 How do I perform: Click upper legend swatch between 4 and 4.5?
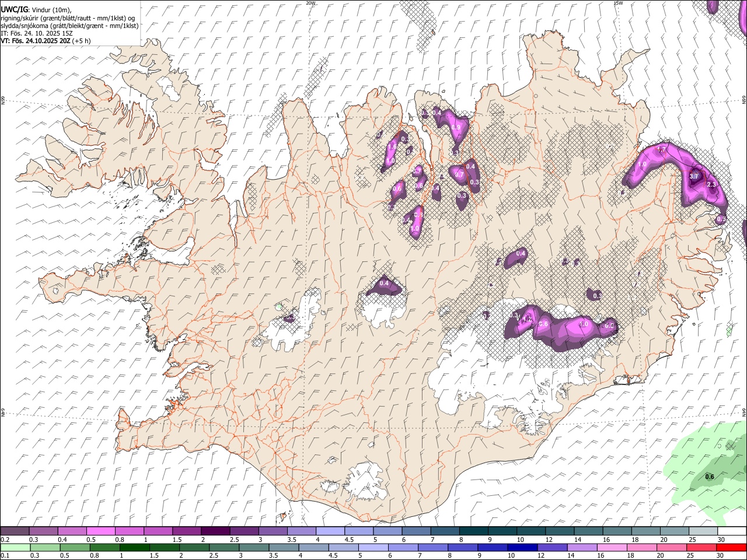click(x=329, y=531)
